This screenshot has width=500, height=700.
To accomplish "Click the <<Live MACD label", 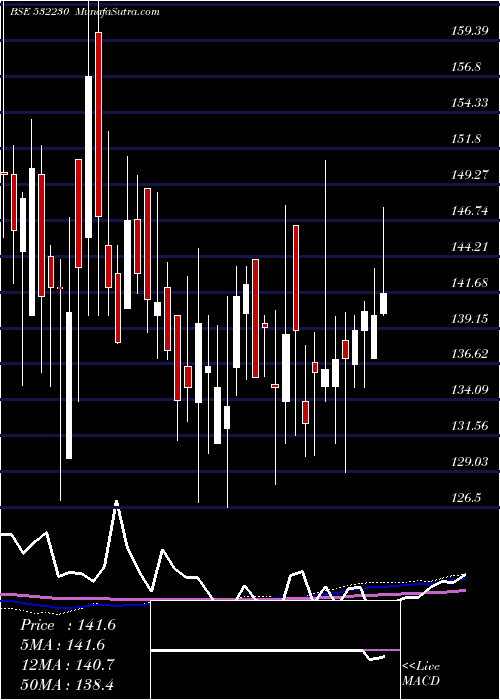I will pos(421,674).
